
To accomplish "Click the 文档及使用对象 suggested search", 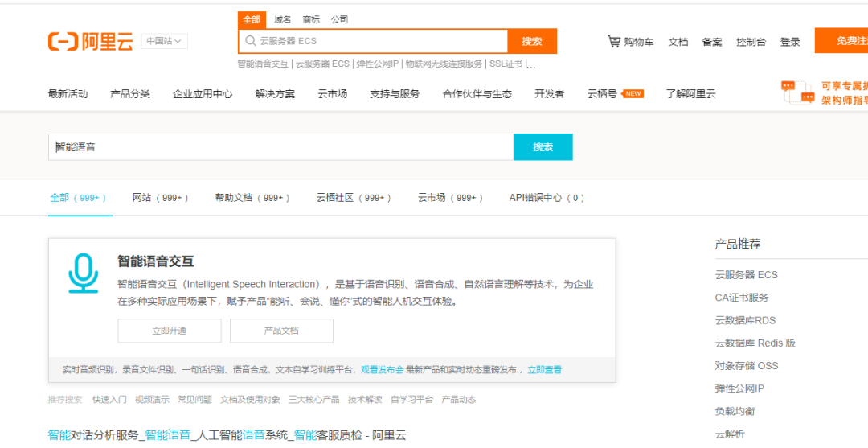I will [250, 400].
